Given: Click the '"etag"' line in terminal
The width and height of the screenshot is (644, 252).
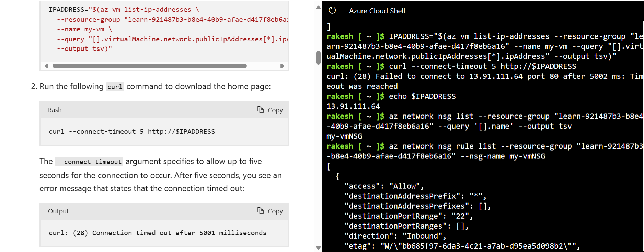Looking at the screenshot, I should pos(462,246).
